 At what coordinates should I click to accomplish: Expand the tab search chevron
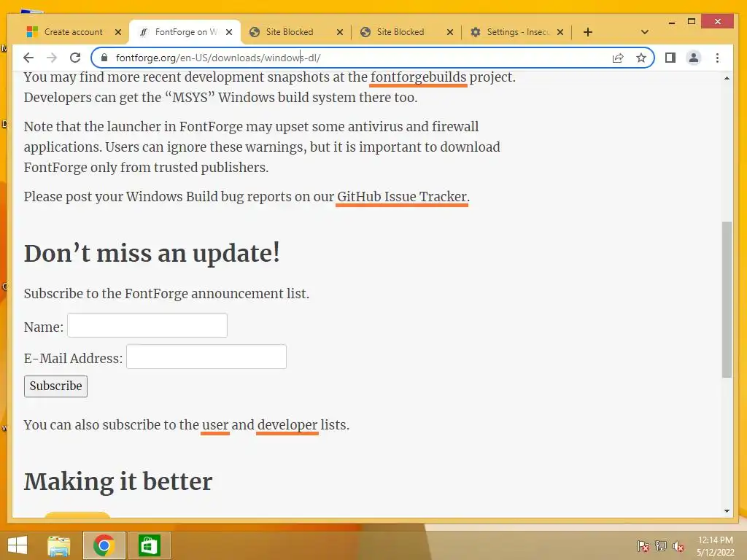coord(645,32)
